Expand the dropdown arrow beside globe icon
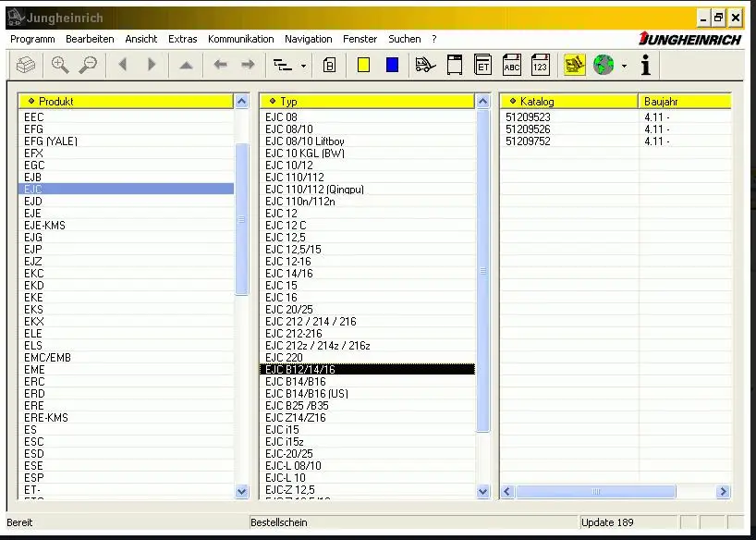The image size is (756, 540). coord(624,66)
